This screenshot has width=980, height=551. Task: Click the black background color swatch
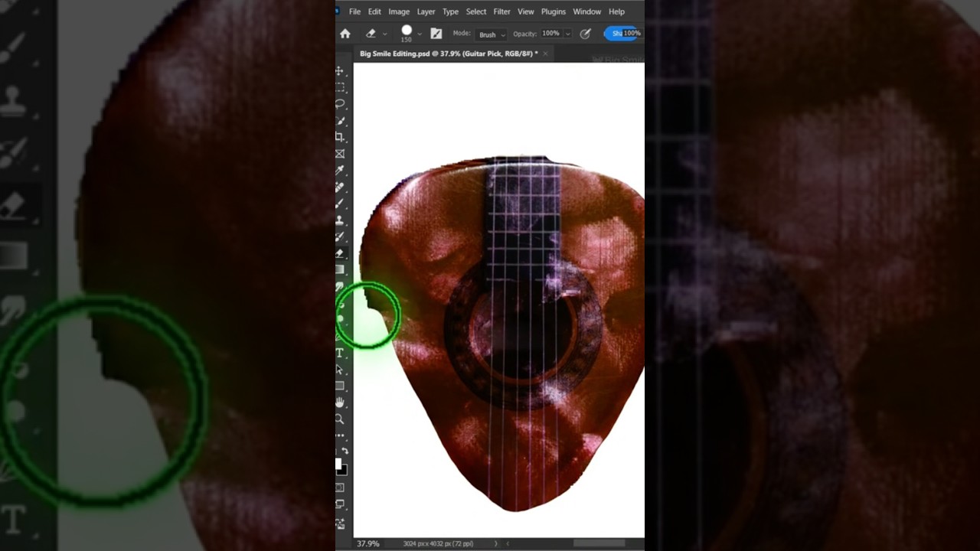[x=343, y=470]
